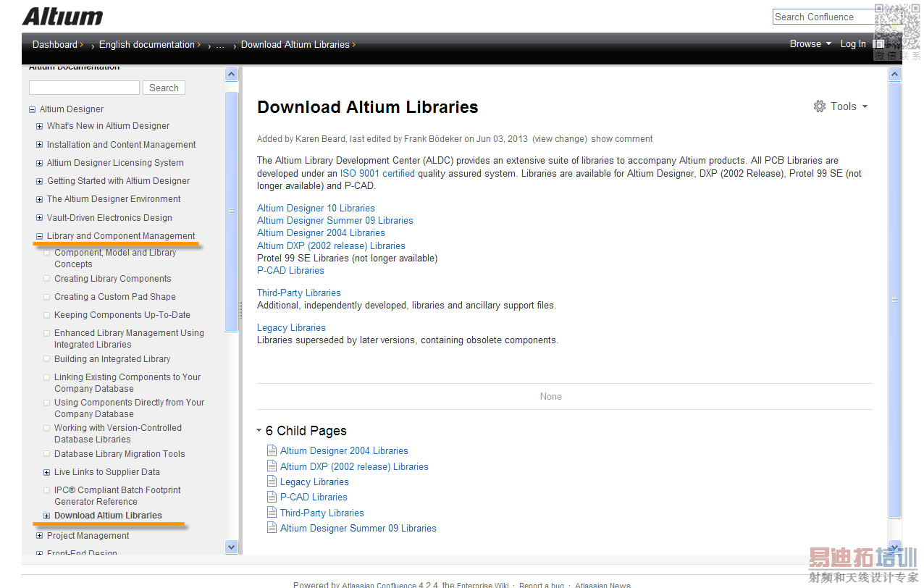This screenshot has width=924, height=588.
Task: Expand Getting Started with Altium Designer
Action: 40,181
